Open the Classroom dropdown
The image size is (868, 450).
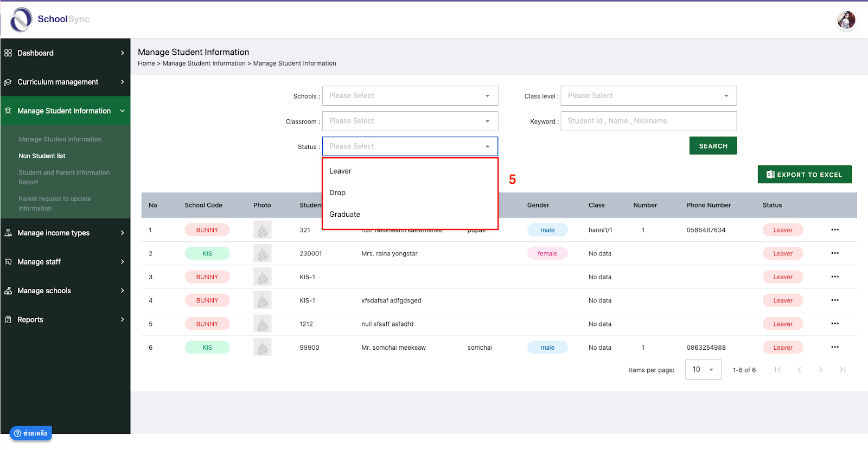[x=410, y=121]
